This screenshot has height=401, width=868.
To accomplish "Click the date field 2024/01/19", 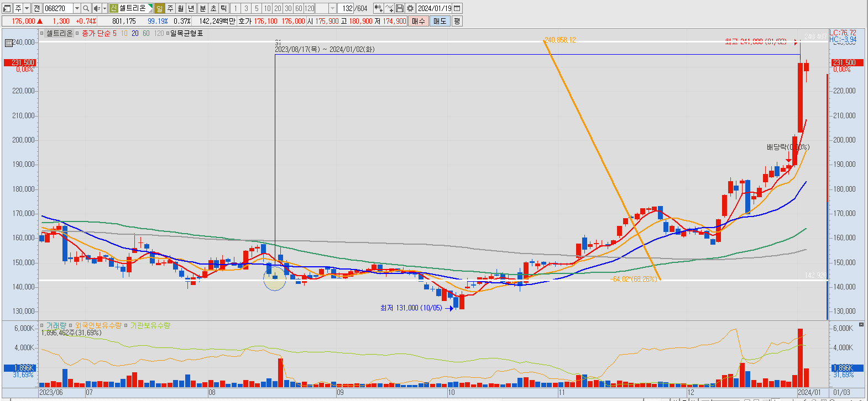I will click(x=435, y=8).
